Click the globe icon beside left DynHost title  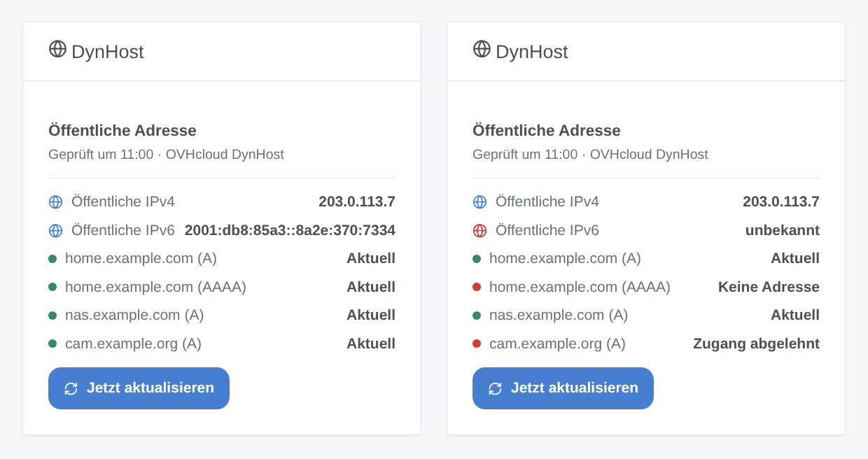[57, 49]
